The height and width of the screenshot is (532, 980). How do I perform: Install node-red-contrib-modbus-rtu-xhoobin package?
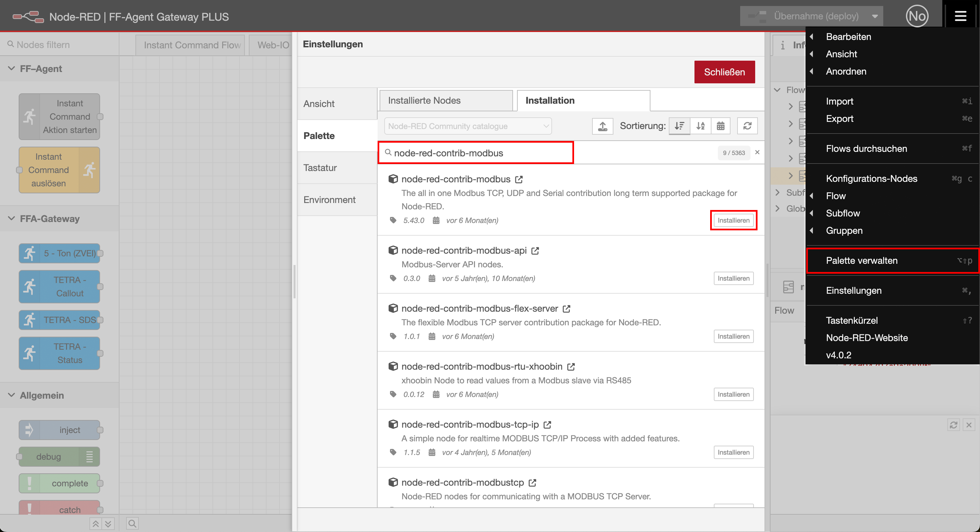point(733,394)
